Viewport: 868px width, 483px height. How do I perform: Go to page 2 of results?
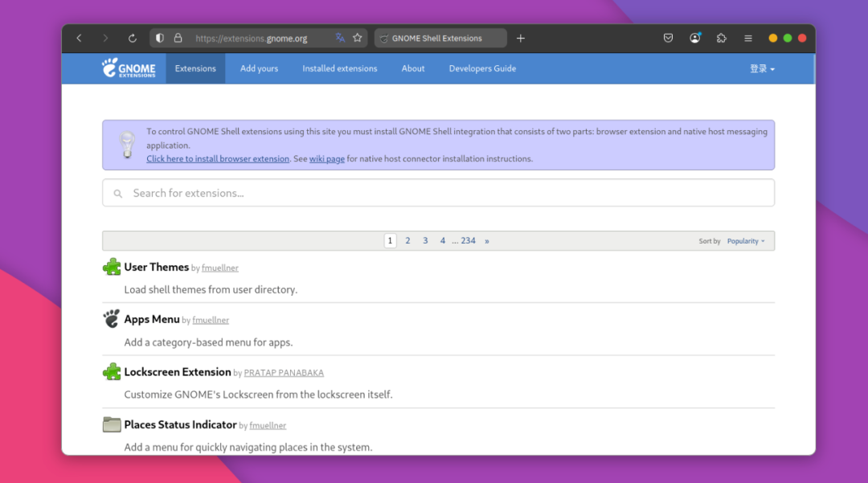click(408, 240)
